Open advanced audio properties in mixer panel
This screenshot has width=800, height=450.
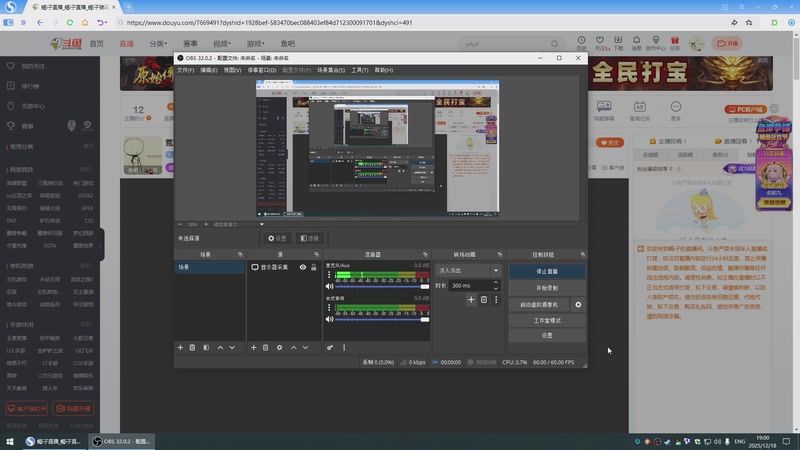coord(330,347)
